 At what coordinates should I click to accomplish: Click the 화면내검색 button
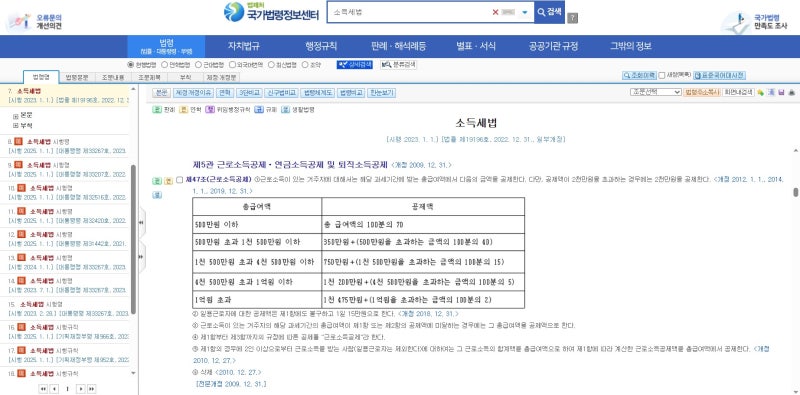point(738,92)
